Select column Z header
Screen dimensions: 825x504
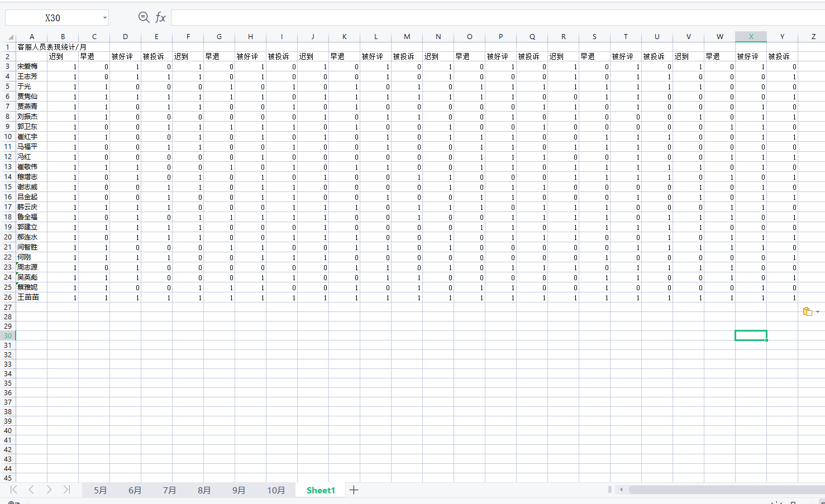(813, 37)
